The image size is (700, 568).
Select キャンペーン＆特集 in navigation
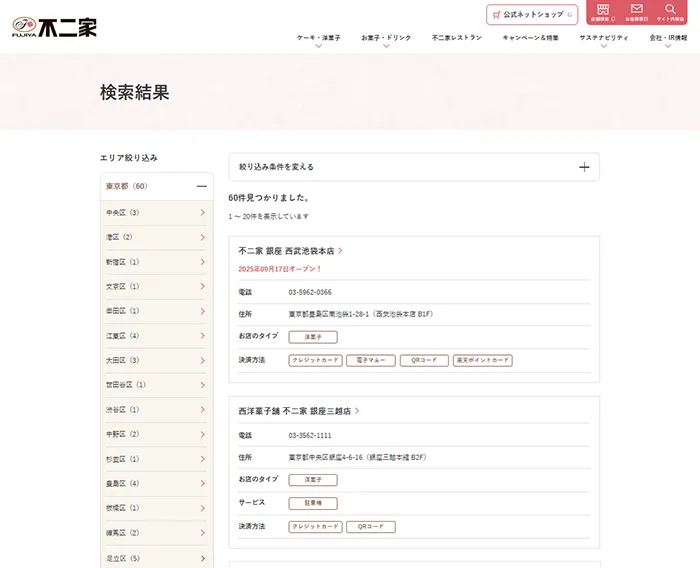tap(530, 37)
